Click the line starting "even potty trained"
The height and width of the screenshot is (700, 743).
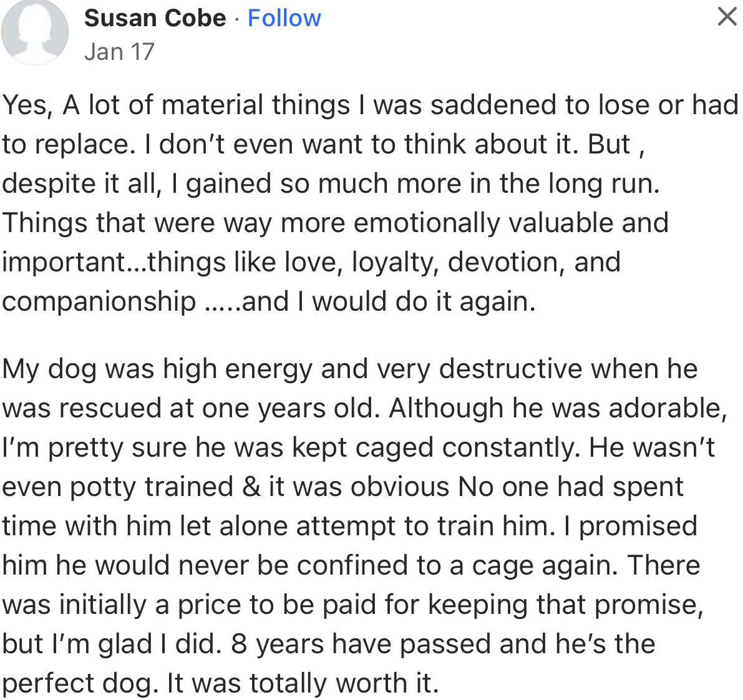tap(342, 487)
